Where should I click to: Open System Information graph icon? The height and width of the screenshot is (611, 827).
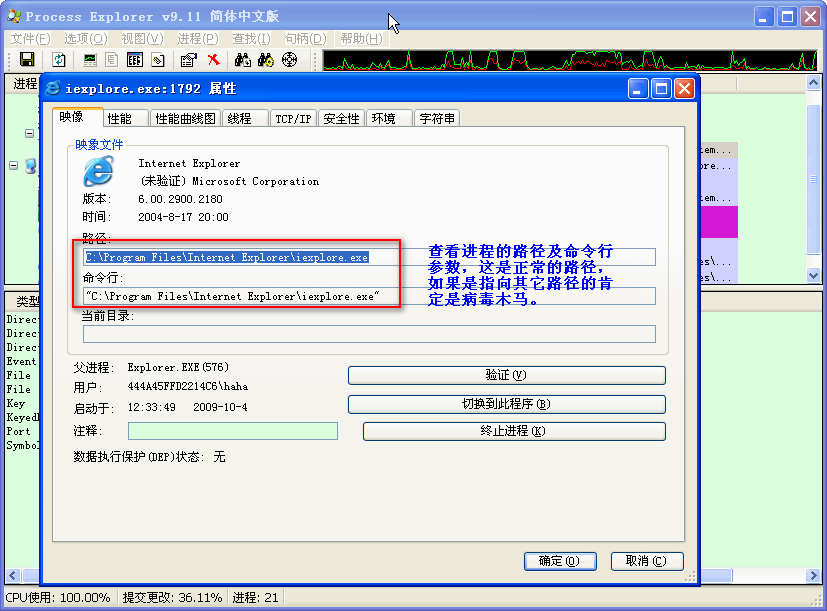pos(90,60)
